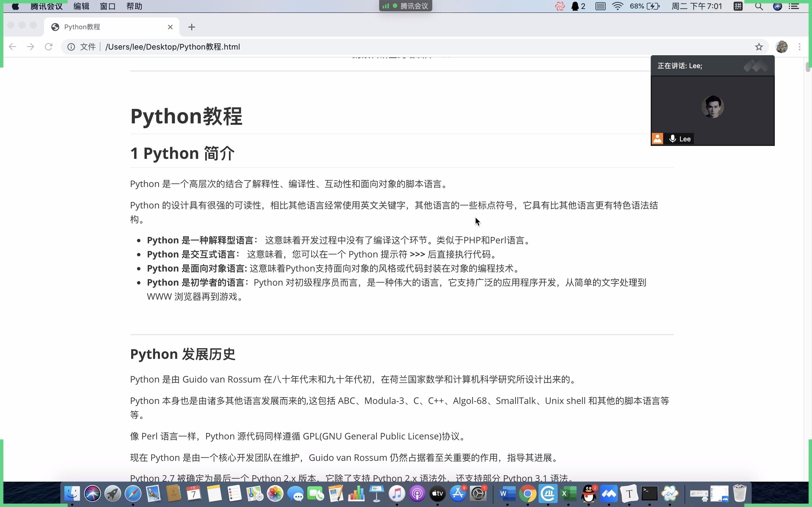Open Chrome's three-dot menu
The image size is (812, 507).
[x=800, y=47]
